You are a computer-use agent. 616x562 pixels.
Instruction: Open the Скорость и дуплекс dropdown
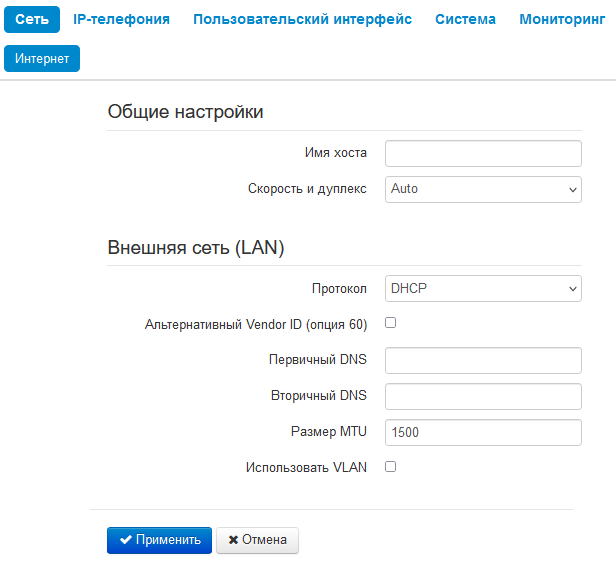click(x=483, y=189)
